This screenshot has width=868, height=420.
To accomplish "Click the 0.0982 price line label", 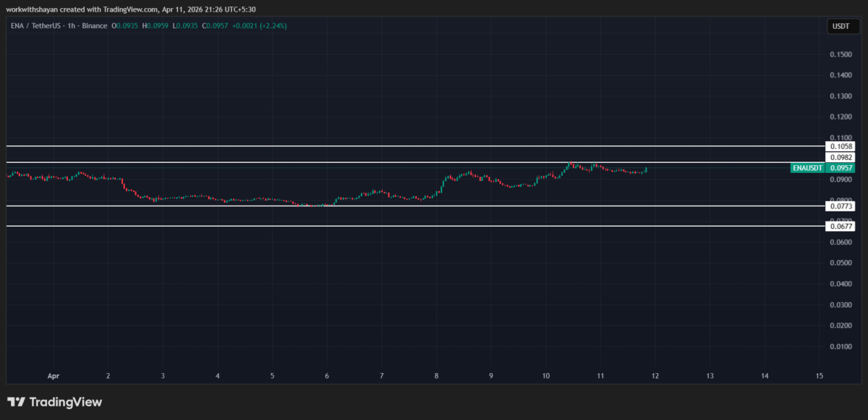I will (841, 156).
